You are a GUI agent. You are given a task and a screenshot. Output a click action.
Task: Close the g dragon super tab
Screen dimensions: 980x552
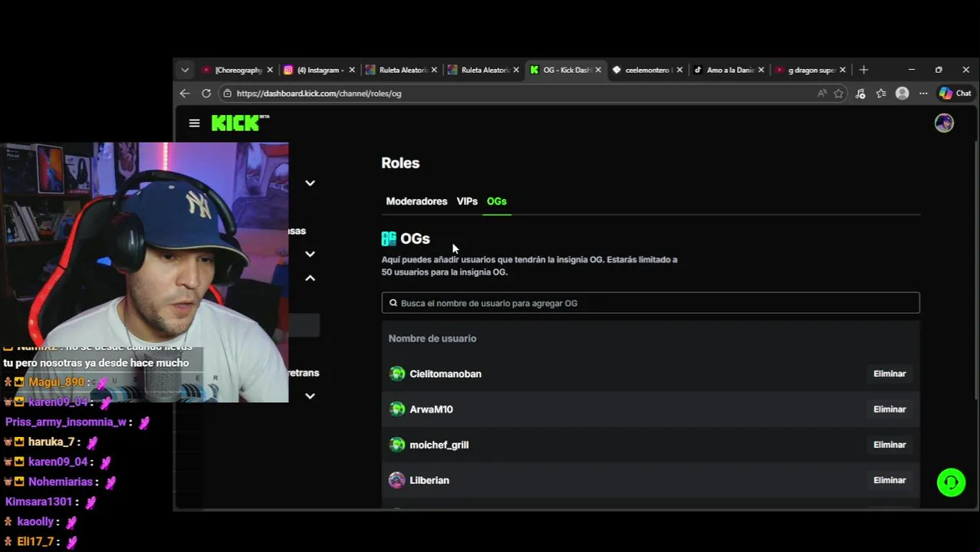(843, 70)
